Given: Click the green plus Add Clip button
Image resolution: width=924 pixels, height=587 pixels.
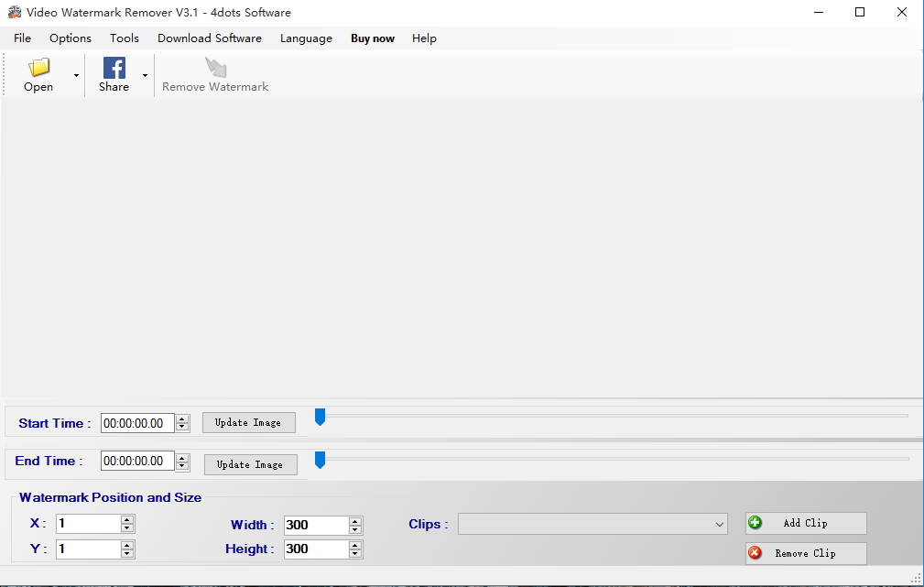Looking at the screenshot, I should [x=806, y=523].
